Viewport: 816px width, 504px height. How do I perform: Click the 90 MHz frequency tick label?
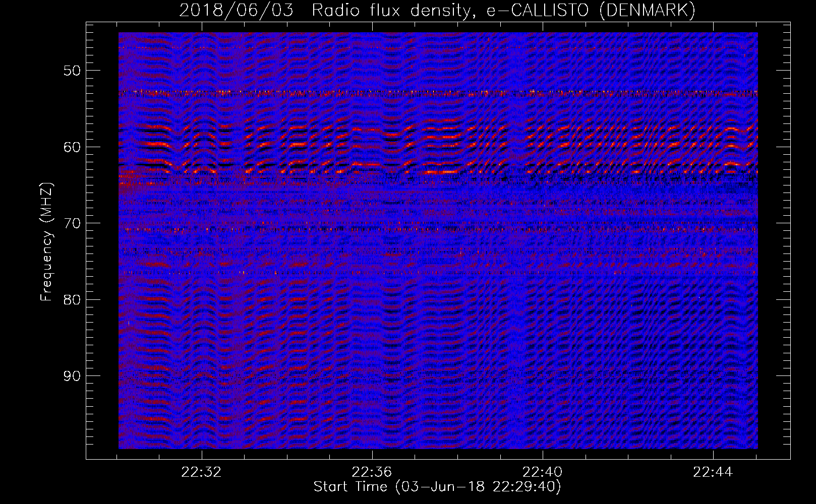pyautogui.click(x=72, y=376)
